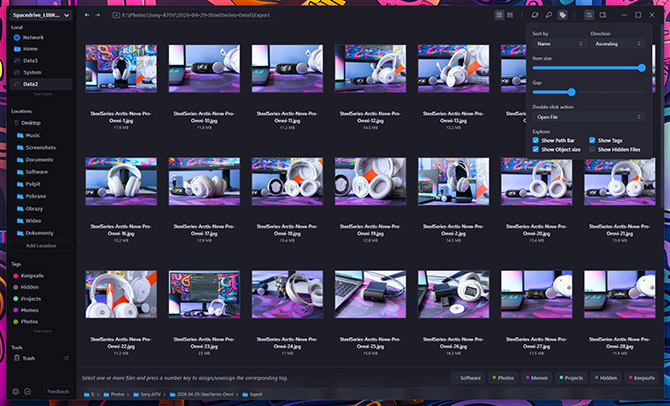
Task: Open Trash in Tools section
Action: (x=41, y=358)
